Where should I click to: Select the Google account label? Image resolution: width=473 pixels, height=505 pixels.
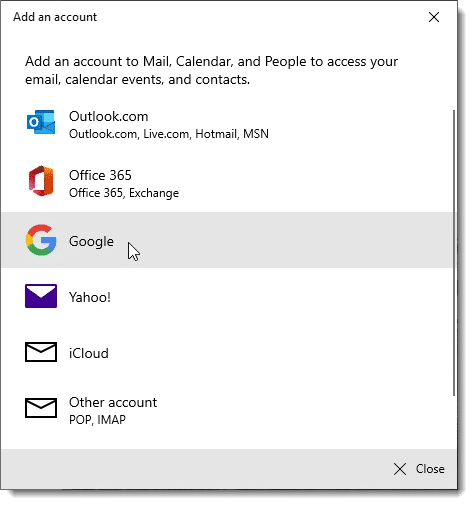pyautogui.click(x=91, y=242)
